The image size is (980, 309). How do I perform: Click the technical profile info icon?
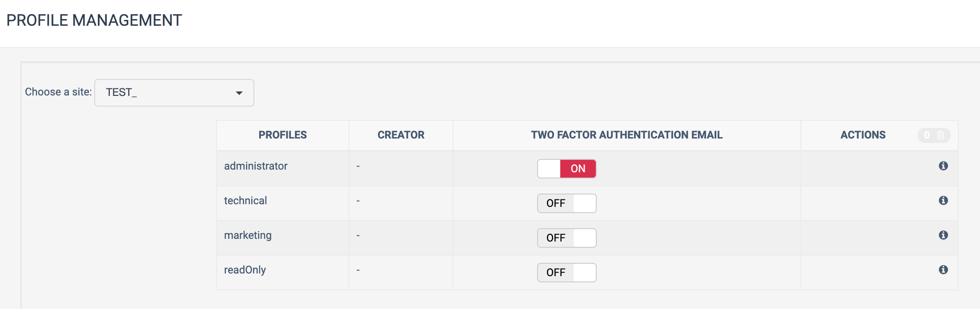click(x=943, y=200)
